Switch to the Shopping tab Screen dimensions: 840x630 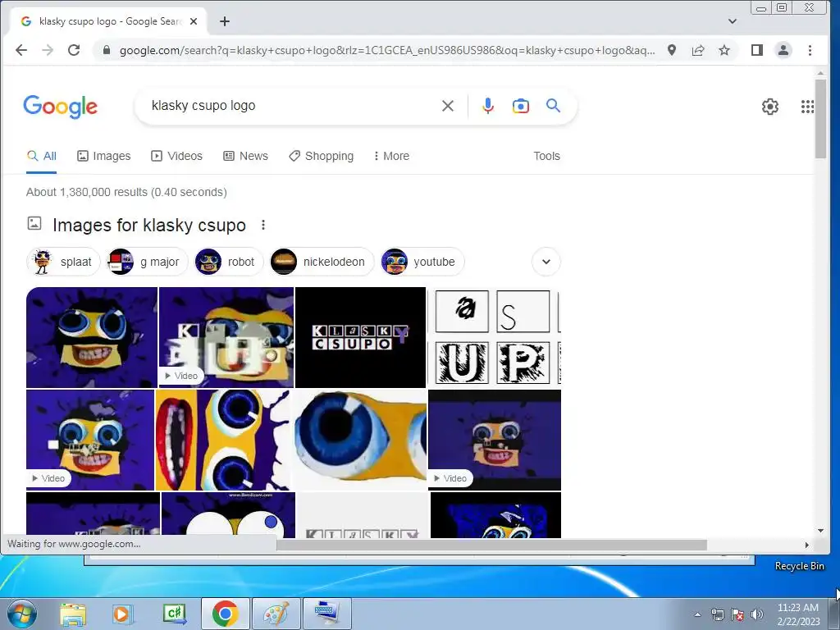click(321, 156)
